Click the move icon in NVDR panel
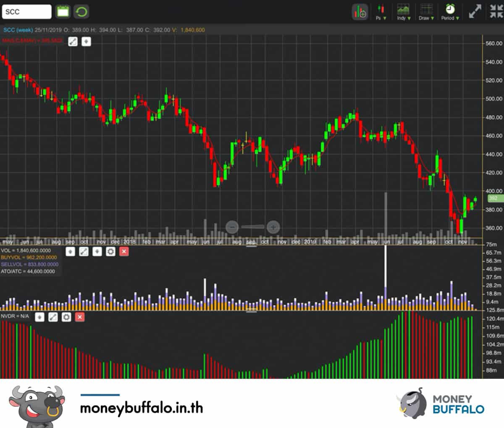 pos(39,317)
